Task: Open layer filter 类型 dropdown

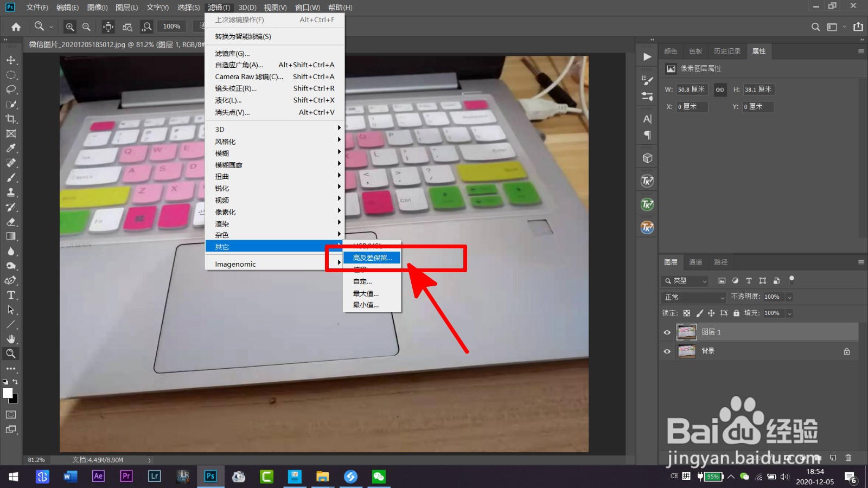Action: [685, 281]
